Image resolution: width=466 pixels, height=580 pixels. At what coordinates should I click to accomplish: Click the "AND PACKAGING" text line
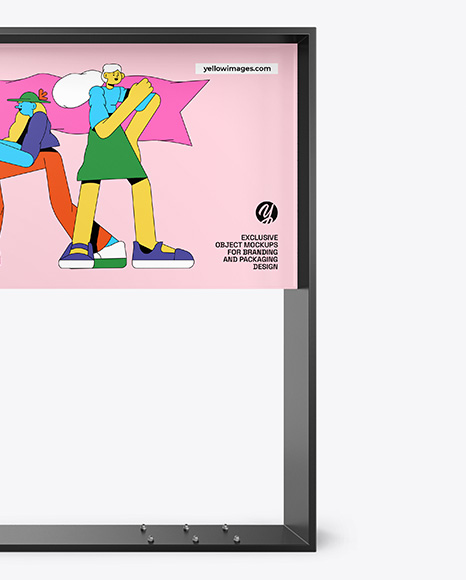[250, 259]
